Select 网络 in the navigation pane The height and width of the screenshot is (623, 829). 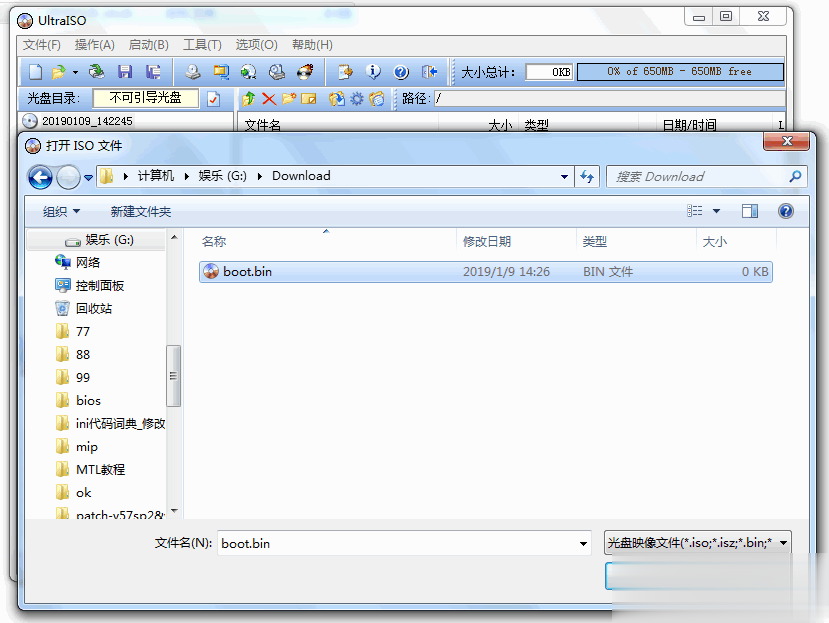point(77,262)
